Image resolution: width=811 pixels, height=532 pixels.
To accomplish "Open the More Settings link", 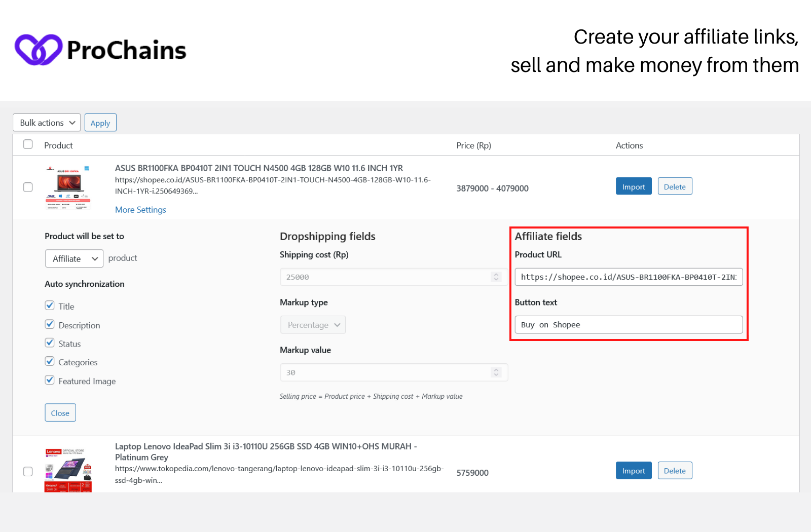I will pyautogui.click(x=140, y=210).
